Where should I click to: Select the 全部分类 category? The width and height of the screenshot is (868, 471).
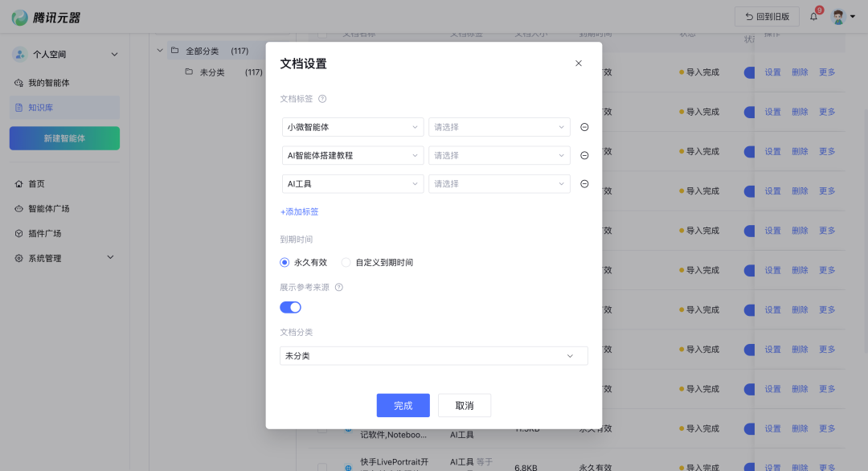click(x=216, y=51)
